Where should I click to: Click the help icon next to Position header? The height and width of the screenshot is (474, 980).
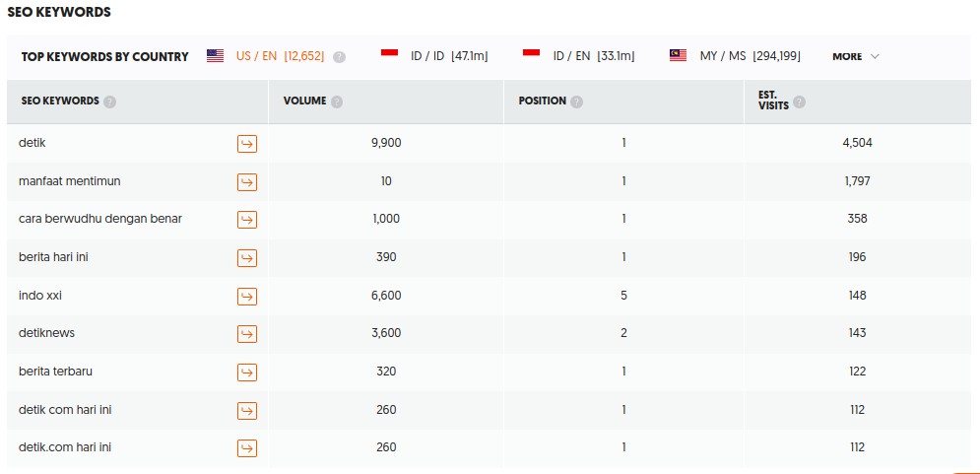tap(576, 102)
